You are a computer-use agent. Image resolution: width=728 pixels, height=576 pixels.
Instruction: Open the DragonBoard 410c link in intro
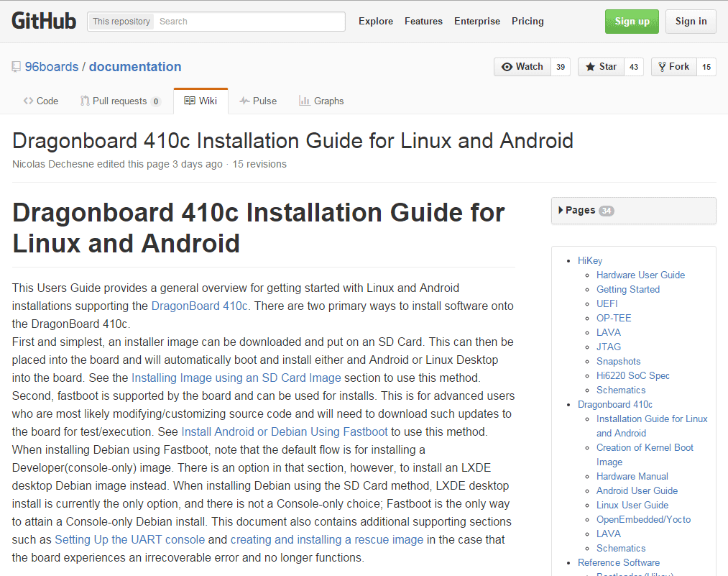tap(201, 306)
